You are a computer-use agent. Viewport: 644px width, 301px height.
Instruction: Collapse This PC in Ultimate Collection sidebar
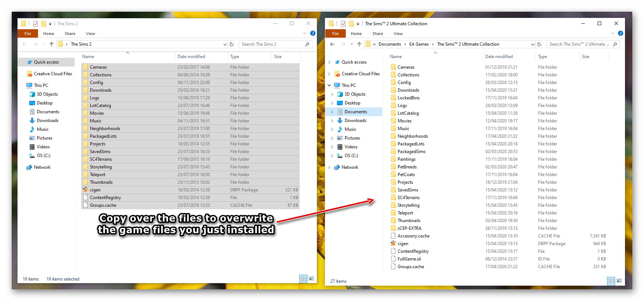(329, 85)
